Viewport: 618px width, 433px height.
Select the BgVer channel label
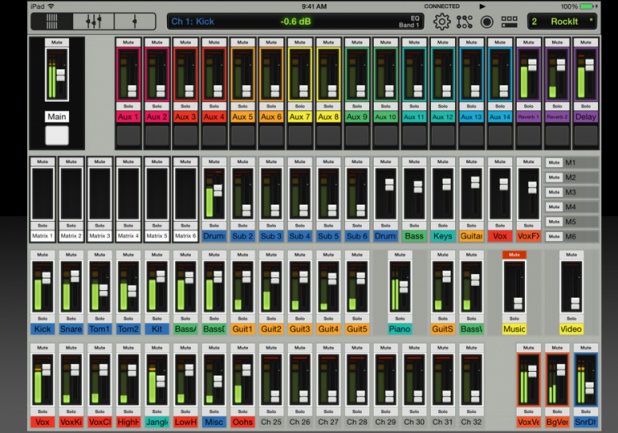tap(557, 422)
